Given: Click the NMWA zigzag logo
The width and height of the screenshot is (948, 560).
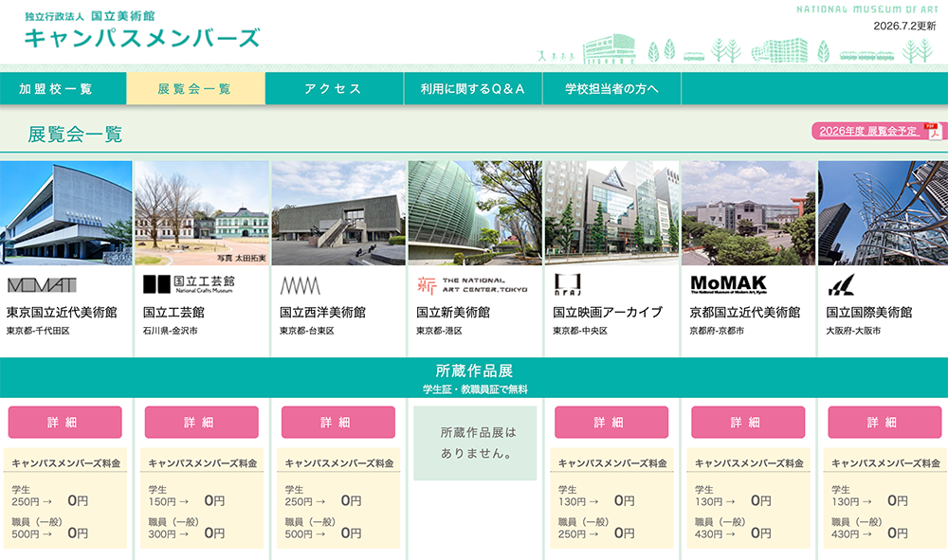Looking at the screenshot, I should click(x=300, y=285).
